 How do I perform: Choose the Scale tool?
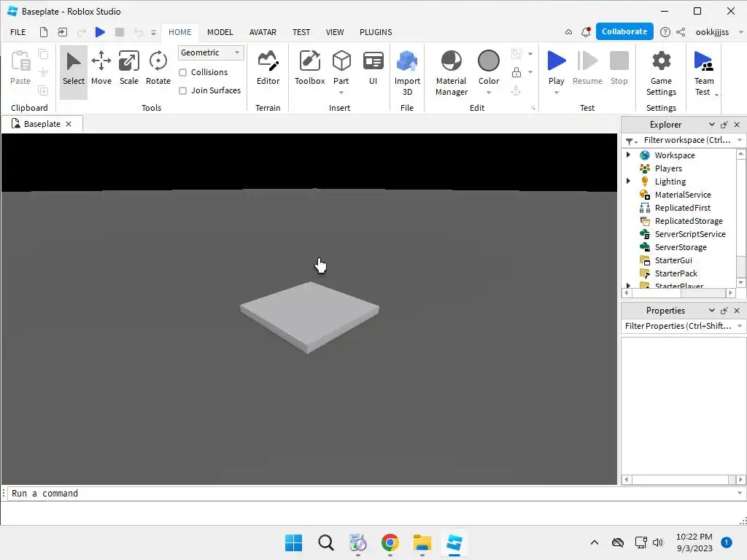click(x=128, y=68)
